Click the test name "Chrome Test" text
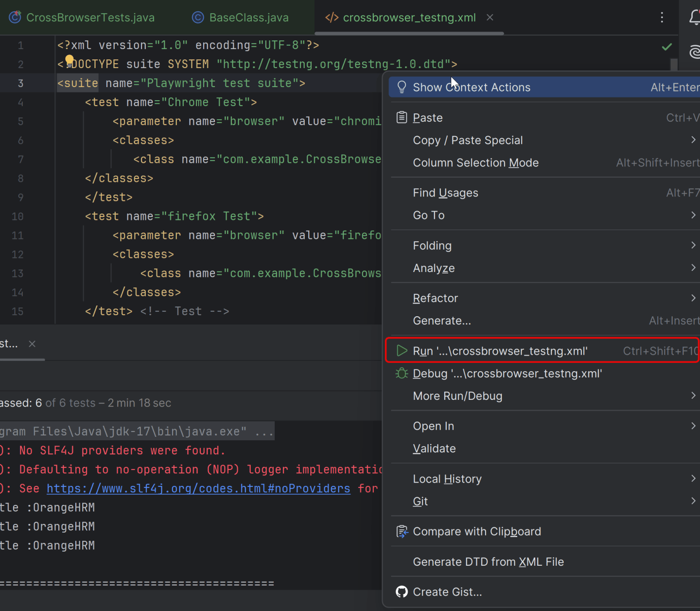The height and width of the screenshot is (611, 700). [x=209, y=102]
